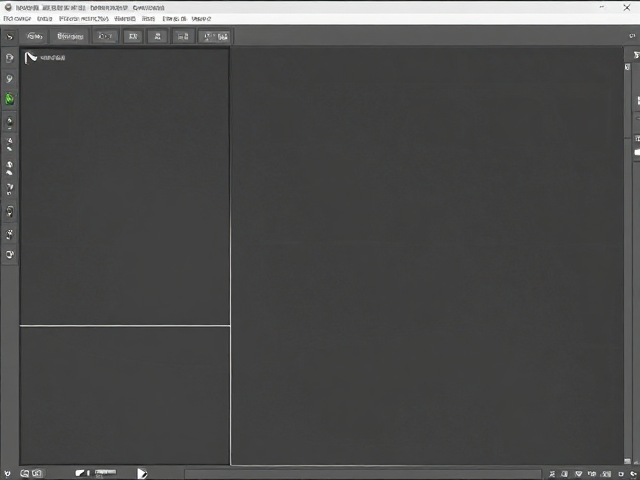This screenshot has height=480, width=640.
Task: Click the white curved flag icon in left panel
Action: coord(30,58)
